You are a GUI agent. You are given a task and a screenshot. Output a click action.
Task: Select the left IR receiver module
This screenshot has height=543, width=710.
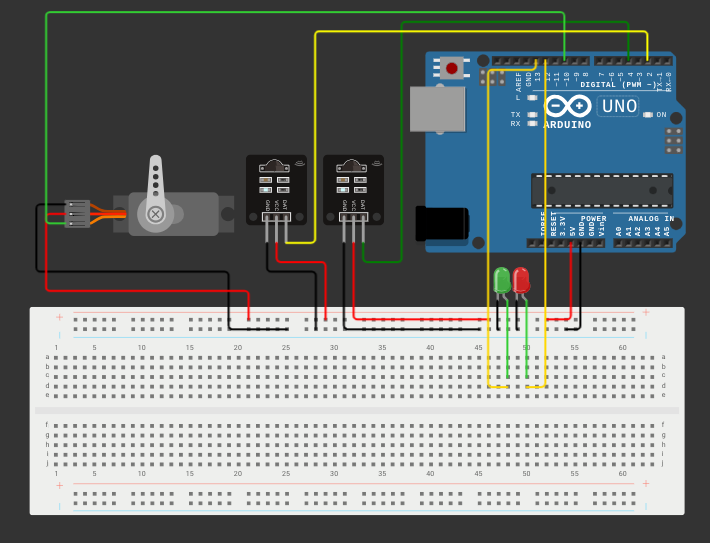click(x=276, y=190)
